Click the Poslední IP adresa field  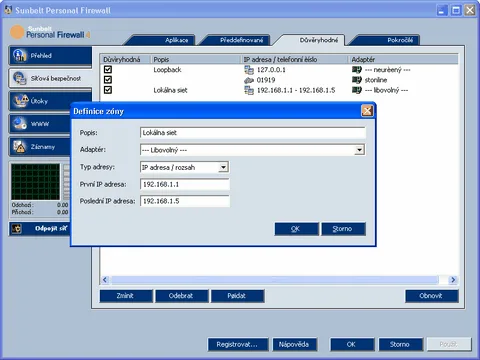[185, 201]
